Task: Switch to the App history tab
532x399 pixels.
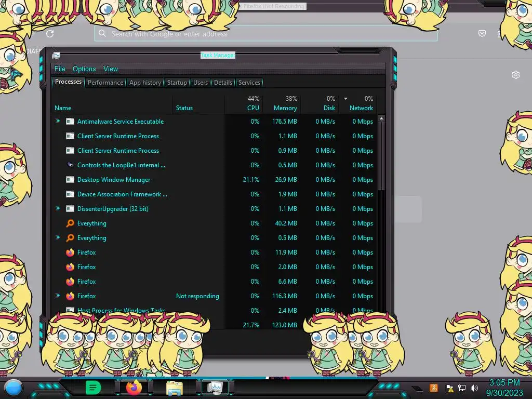Action: [145, 83]
